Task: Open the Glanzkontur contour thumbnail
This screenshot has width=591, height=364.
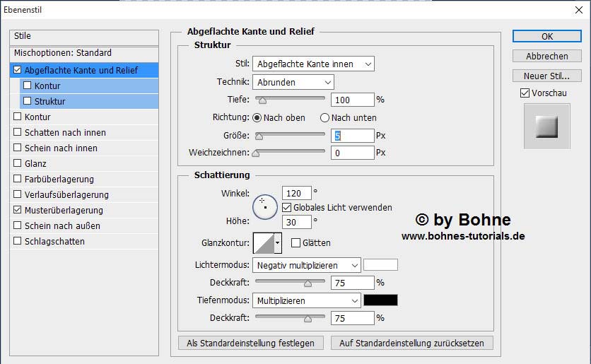Action: 263,243
